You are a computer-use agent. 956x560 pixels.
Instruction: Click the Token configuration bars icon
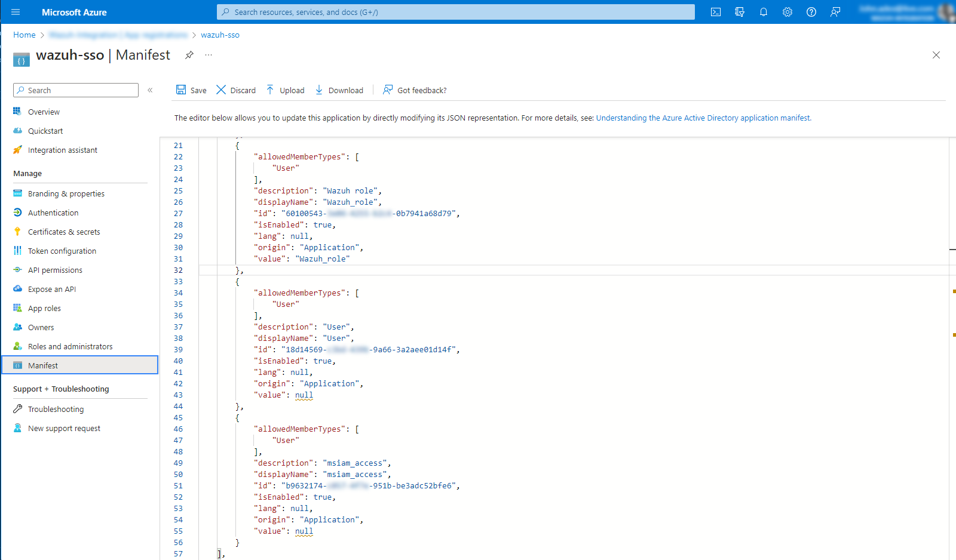tap(17, 251)
